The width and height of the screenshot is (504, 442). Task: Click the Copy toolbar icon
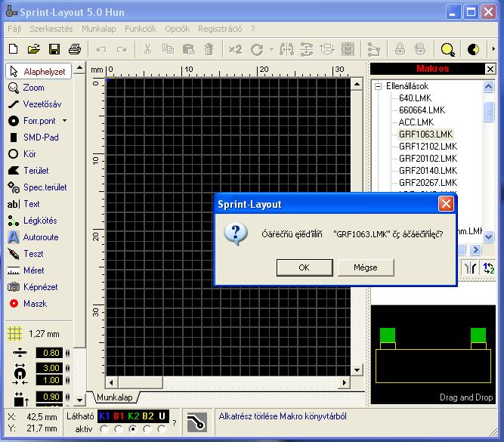click(168, 49)
